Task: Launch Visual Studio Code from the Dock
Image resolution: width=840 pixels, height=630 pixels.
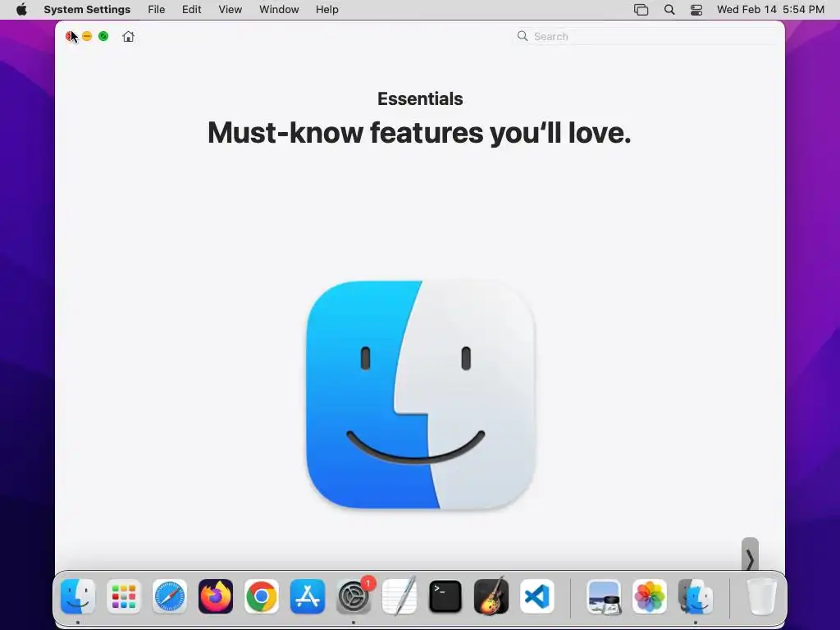Action: [537, 596]
